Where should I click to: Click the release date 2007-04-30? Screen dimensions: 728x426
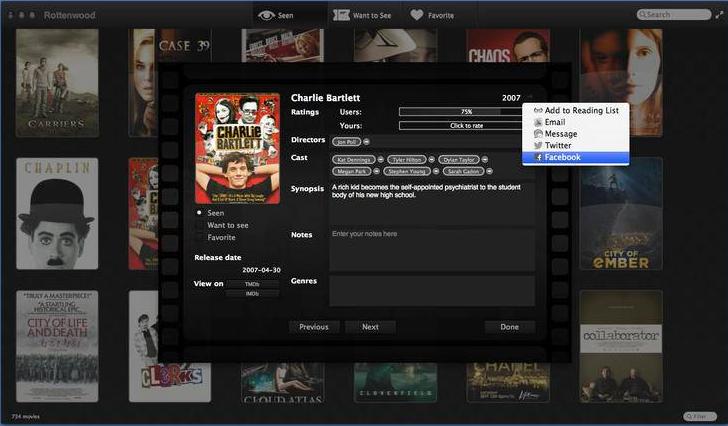(261, 270)
